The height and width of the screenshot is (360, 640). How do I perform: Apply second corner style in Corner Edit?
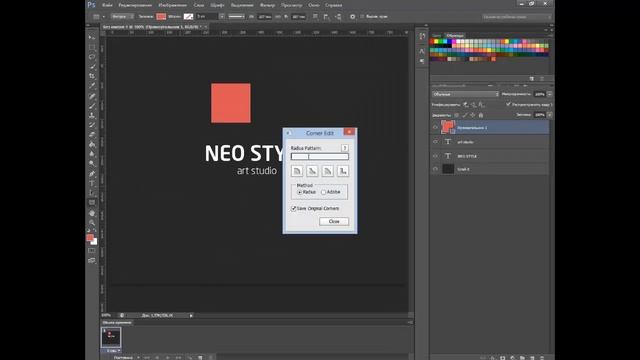point(312,171)
